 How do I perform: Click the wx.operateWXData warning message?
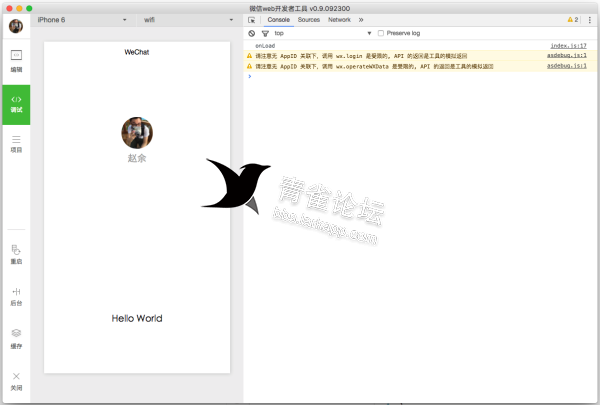click(374, 66)
